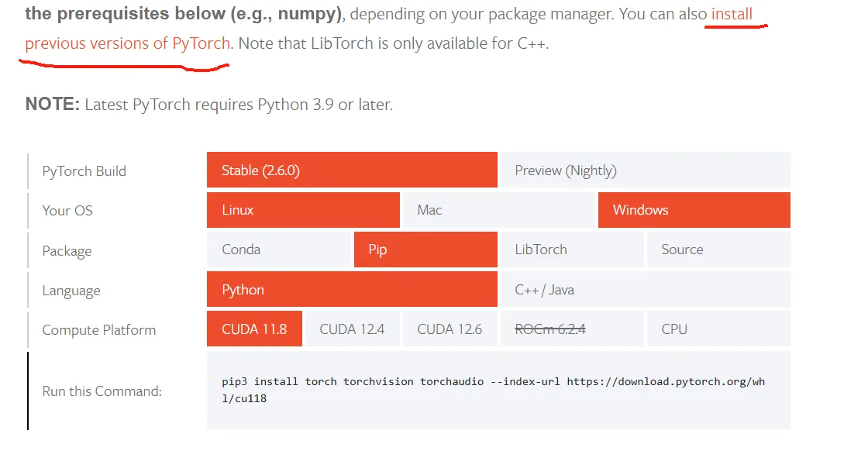
Task: Choose Pip as the package manager
Action: coord(425,250)
